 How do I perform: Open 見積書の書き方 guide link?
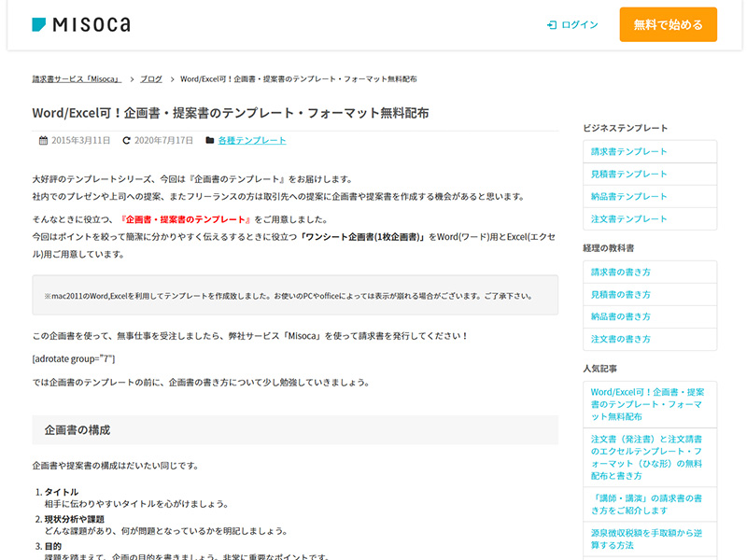point(621,294)
